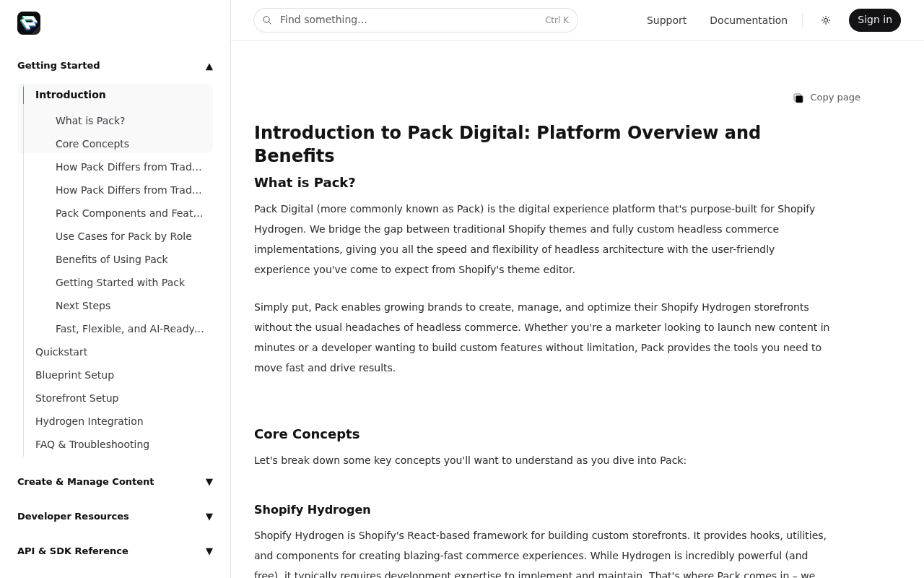The image size is (924, 578).
Task: Click the Create & Manage Content heading
Action: [86, 482]
